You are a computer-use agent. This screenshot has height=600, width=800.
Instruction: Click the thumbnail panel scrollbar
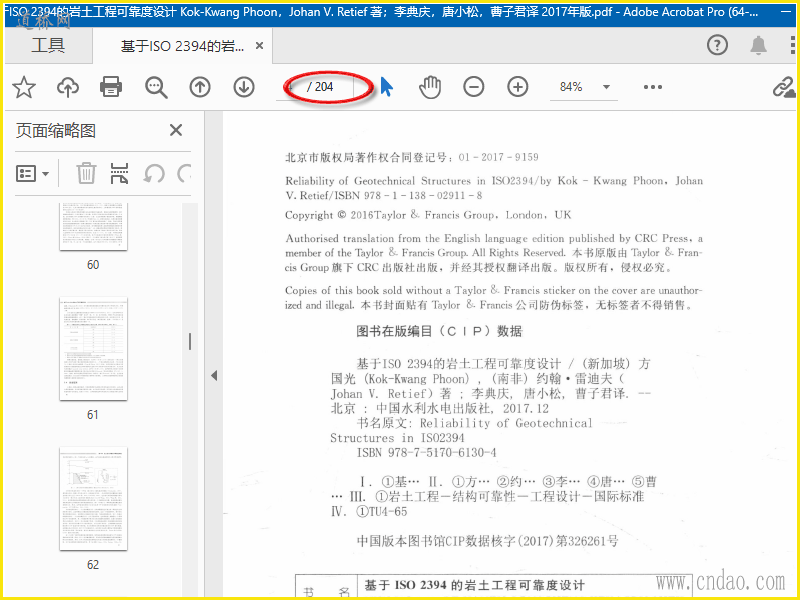190,341
